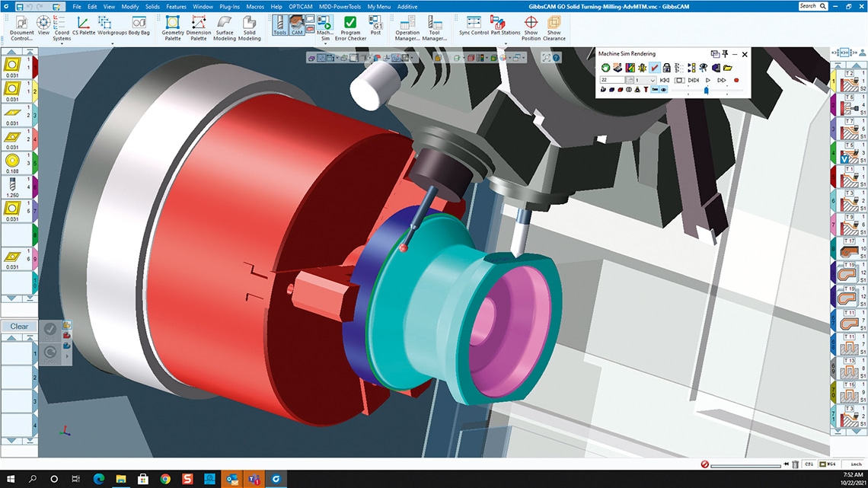
Task: Open the Workgroups list
Action: tap(112, 27)
